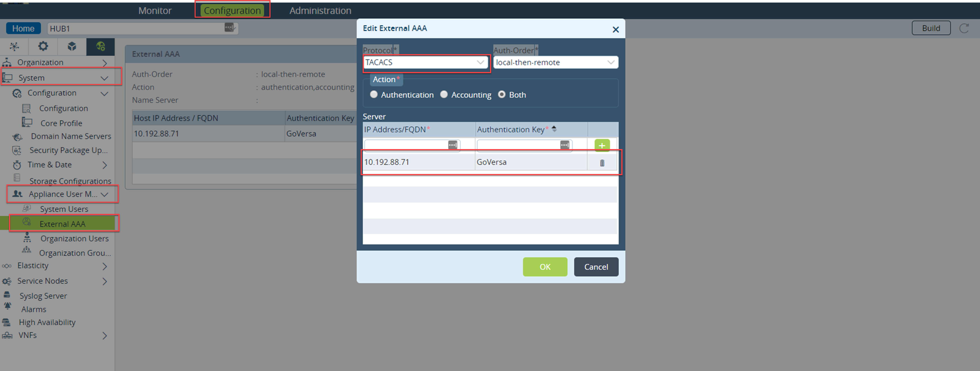Open the Administration tab
980x371 pixels.
point(320,10)
